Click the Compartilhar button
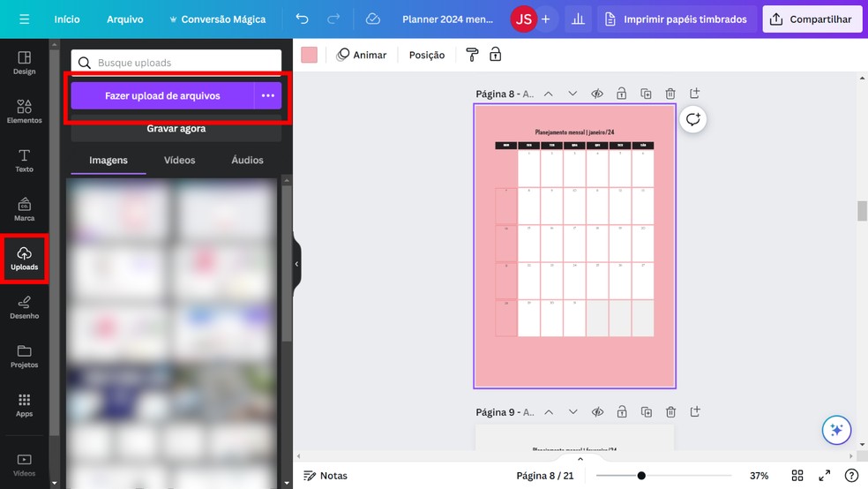The width and height of the screenshot is (868, 489). 812,19
